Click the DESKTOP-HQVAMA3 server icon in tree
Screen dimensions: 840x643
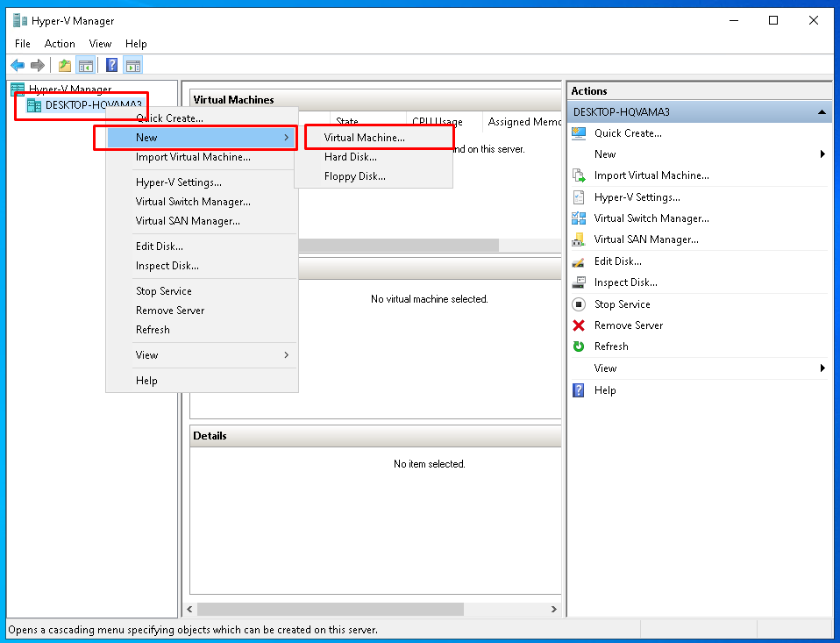pyautogui.click(x=34, y=105)
